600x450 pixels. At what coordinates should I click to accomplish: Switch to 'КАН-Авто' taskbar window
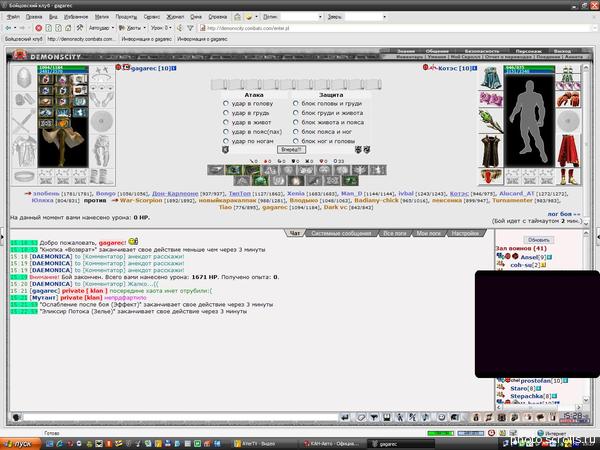(333, 444)
